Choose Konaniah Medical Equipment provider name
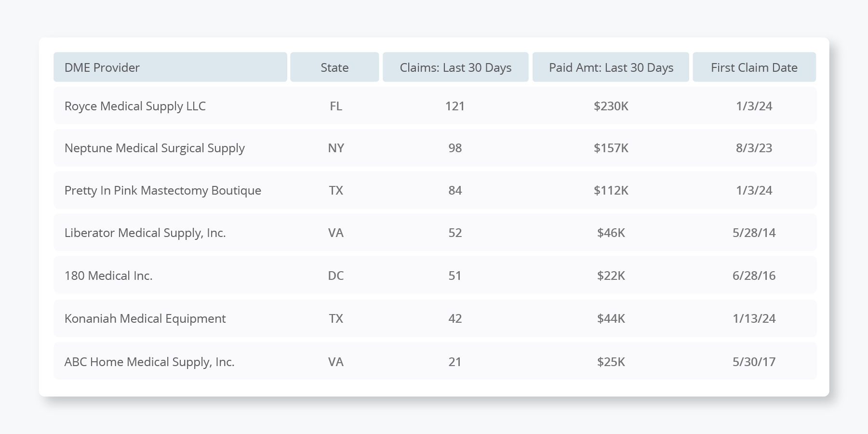The height and width of the screenshot is (434, 868). pos(145,318)
